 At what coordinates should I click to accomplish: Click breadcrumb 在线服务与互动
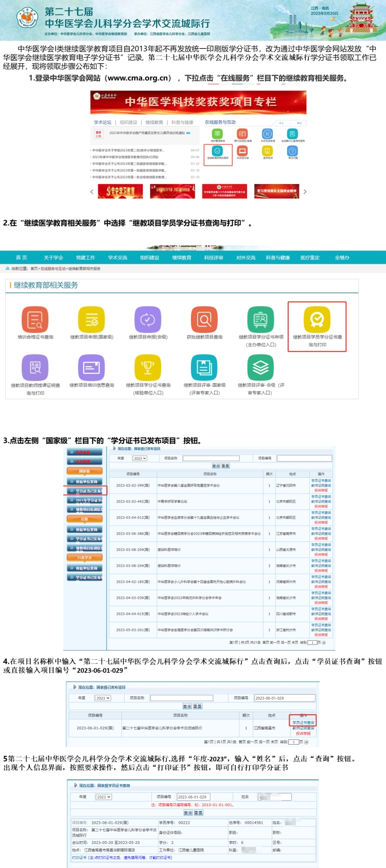pos(54,268)
